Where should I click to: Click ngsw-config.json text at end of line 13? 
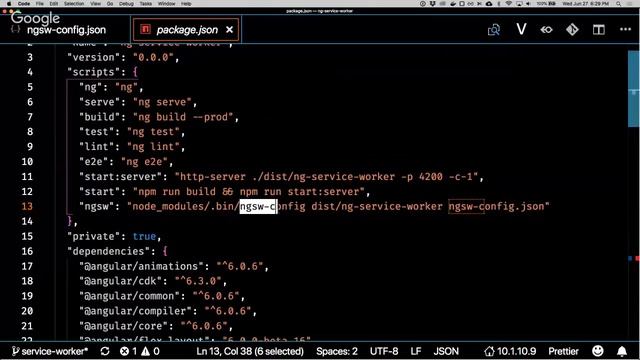coord(496,207)
